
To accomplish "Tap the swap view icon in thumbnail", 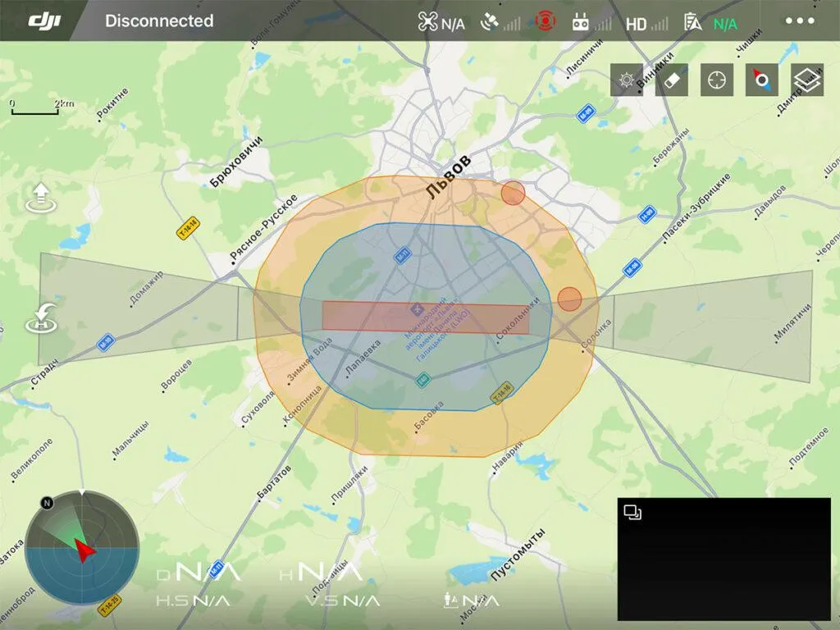I will click(x=632, y=513).
